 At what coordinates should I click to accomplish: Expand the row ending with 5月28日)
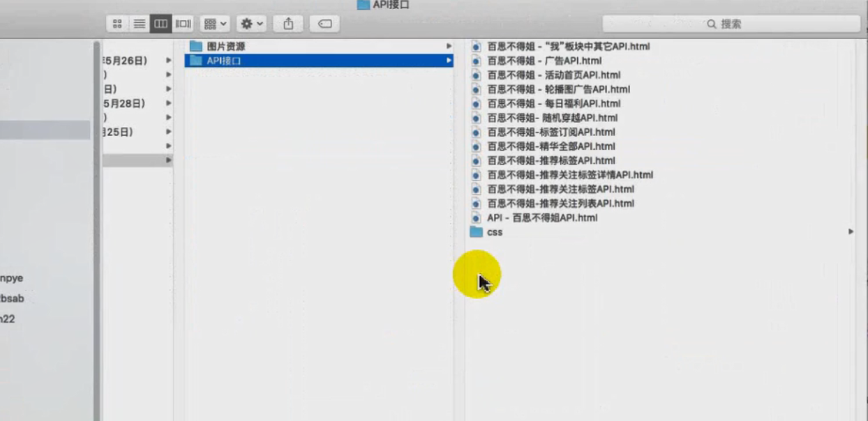(x=168, y=103)
